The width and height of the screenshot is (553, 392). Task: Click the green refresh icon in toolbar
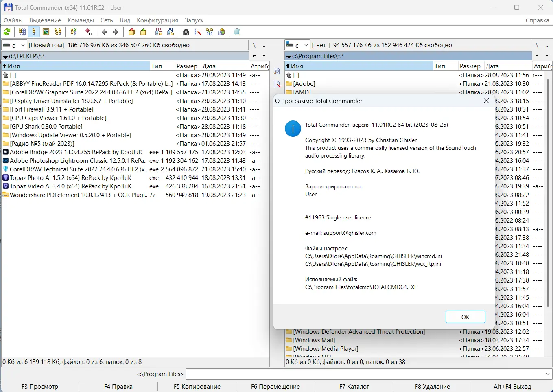(7, 32)
